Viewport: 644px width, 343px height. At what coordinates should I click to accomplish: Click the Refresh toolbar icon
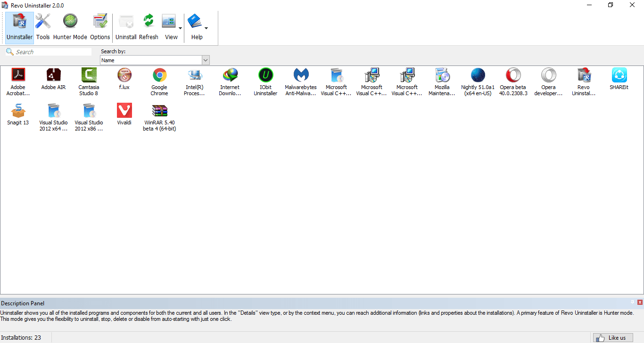pos(149,27)
